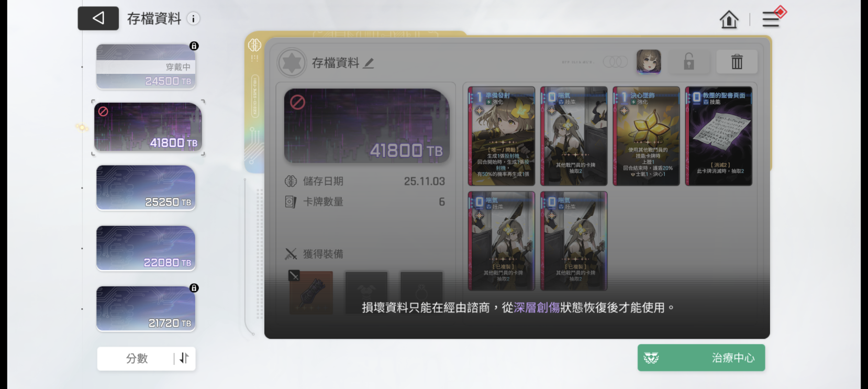
Task: Open the info icon beside 存檔資料
Action: click(193, 19)
